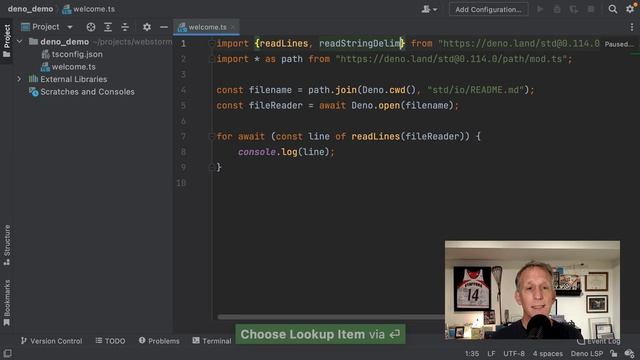Click the Run icon in toolbar
This screenshot has width=640, height=360.
pos(540,9)
